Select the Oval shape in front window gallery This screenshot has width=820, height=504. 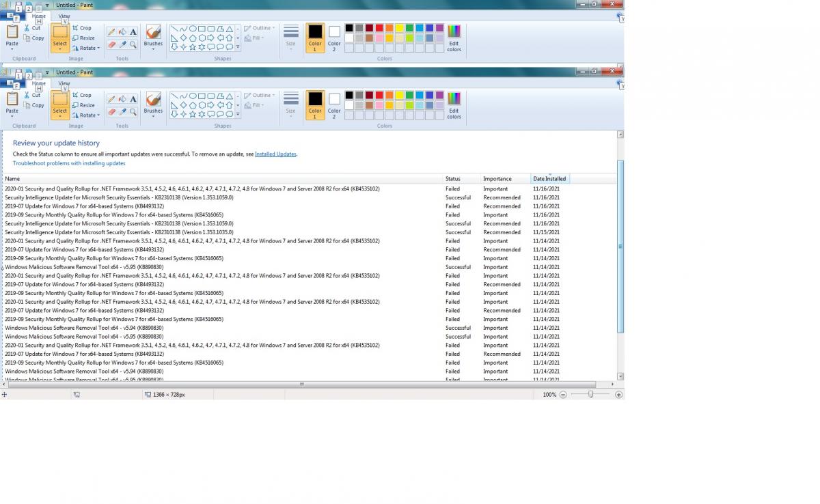(193, 96)
